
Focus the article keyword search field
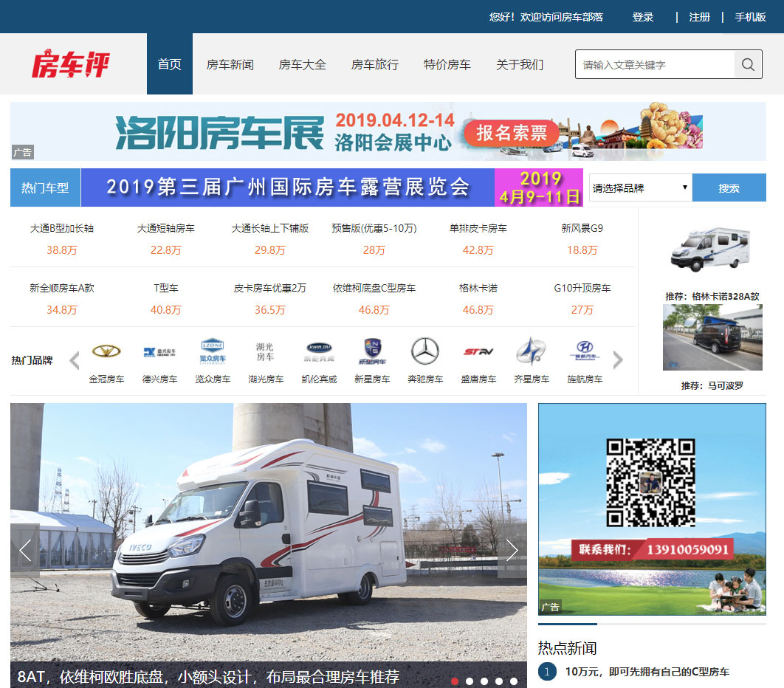pyautogui.click(x=655, y=65)
